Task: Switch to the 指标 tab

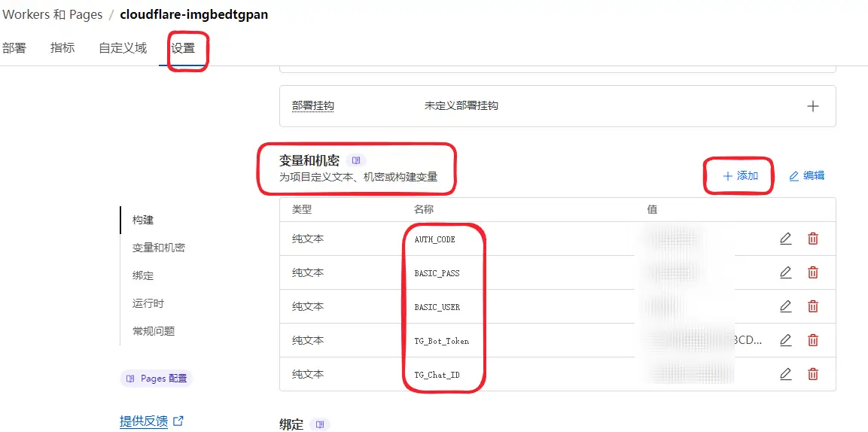Action: point(62,48)
